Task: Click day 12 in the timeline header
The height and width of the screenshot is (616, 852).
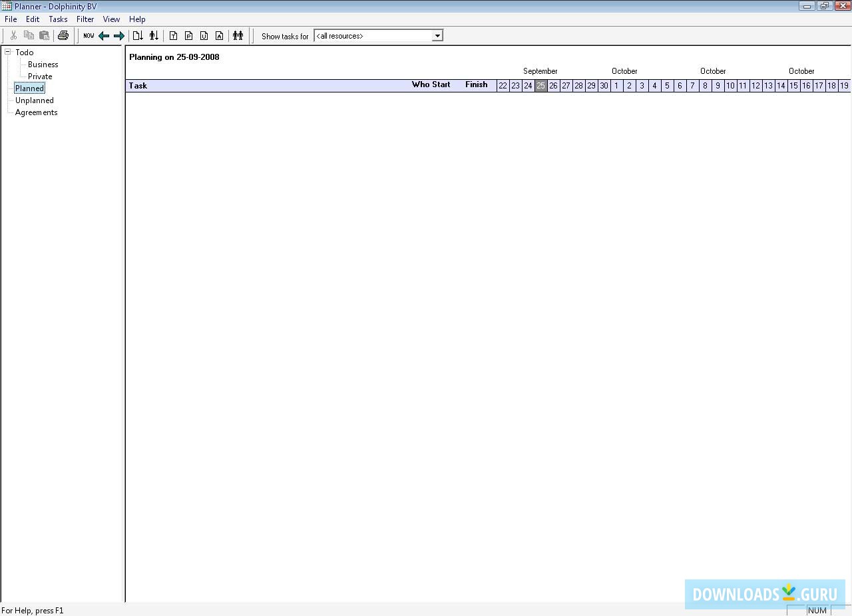Action: pyautogui.click(x=755, y=86)
